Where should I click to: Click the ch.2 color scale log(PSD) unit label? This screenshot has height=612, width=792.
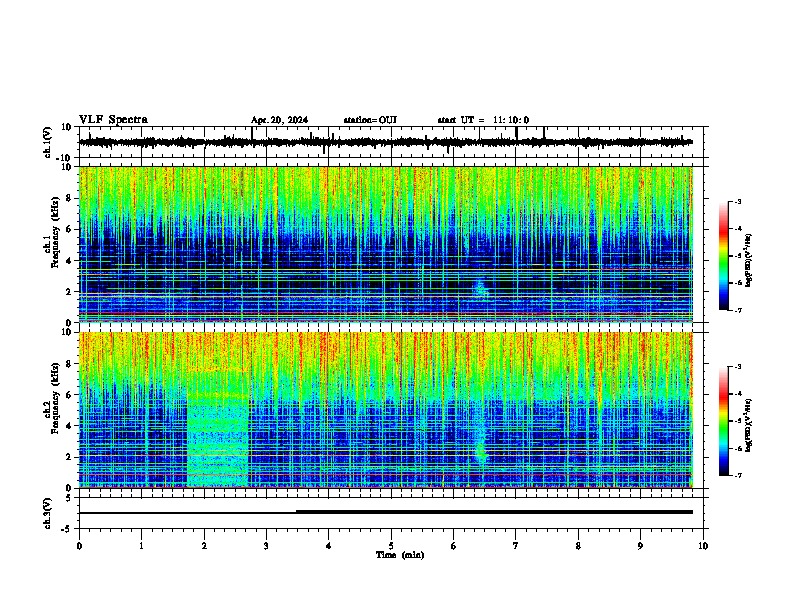[x=749, y=425]
